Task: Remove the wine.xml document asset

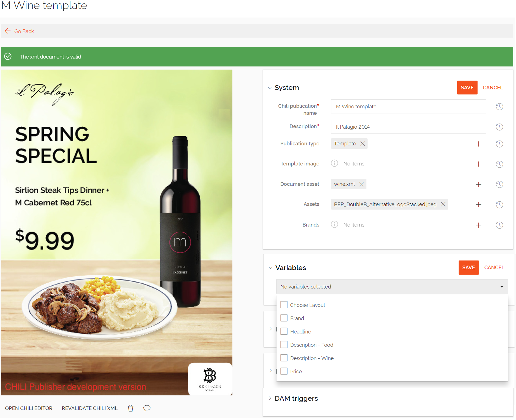Action: pos(361,184)
